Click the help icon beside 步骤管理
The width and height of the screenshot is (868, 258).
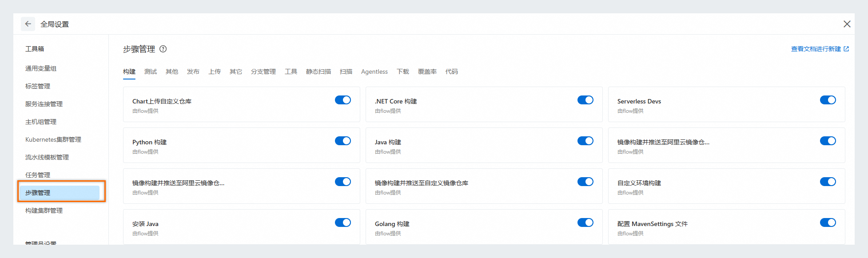[163, 49]
